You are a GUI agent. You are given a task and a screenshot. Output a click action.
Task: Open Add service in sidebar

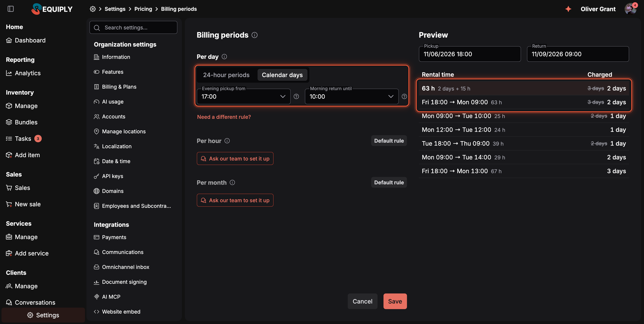pos(27,253)
